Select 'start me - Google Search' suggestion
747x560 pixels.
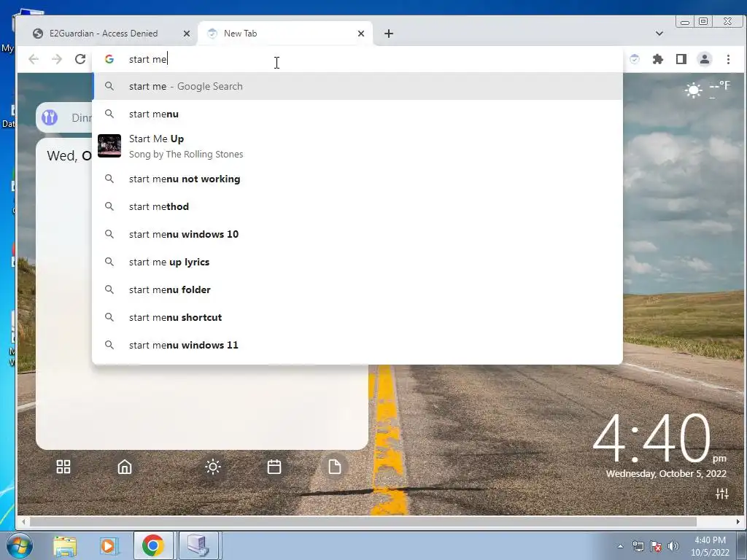point(357,86)
